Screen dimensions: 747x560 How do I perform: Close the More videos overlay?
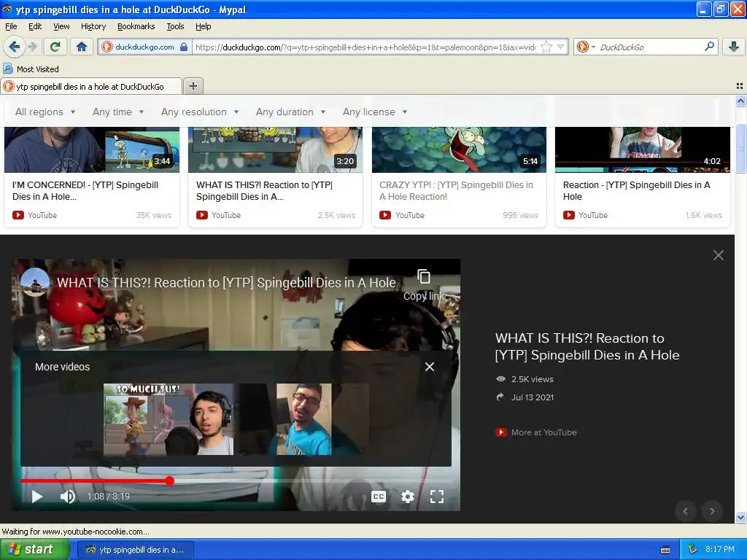point(429,367)
